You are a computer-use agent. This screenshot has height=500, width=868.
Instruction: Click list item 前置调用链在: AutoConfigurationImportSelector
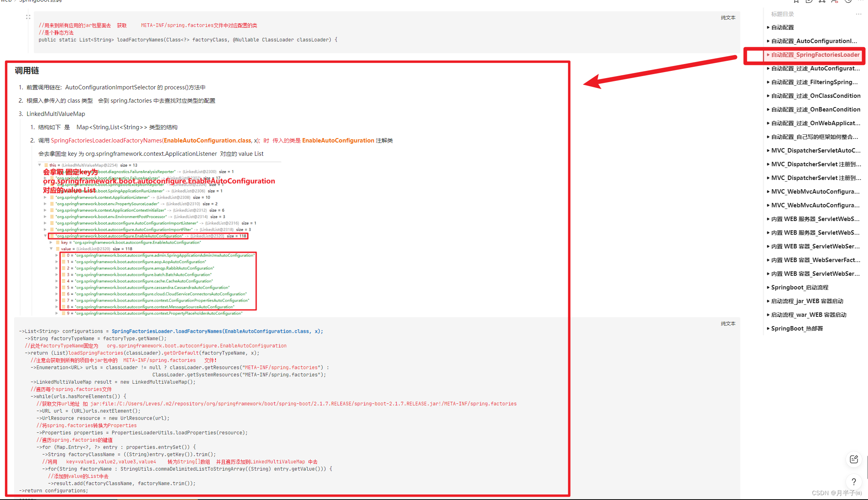[116, 87]
